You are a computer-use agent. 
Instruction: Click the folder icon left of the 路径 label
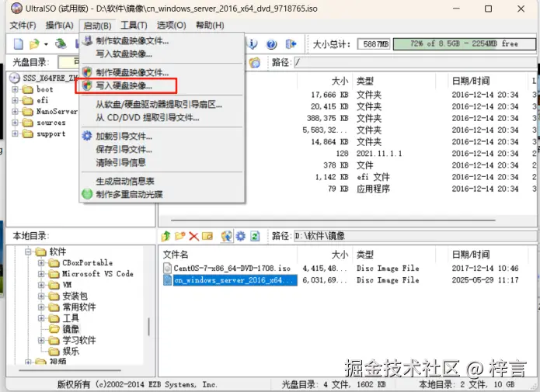point(255,63)
